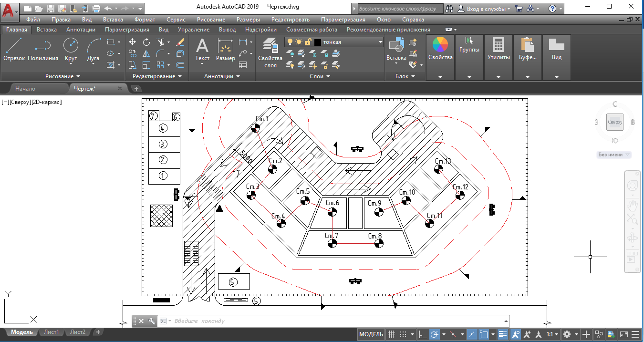Viewport: 644px width, 342px height.
Task: Open the Свойства color wheel panel
Action: (x=440, y=49)
